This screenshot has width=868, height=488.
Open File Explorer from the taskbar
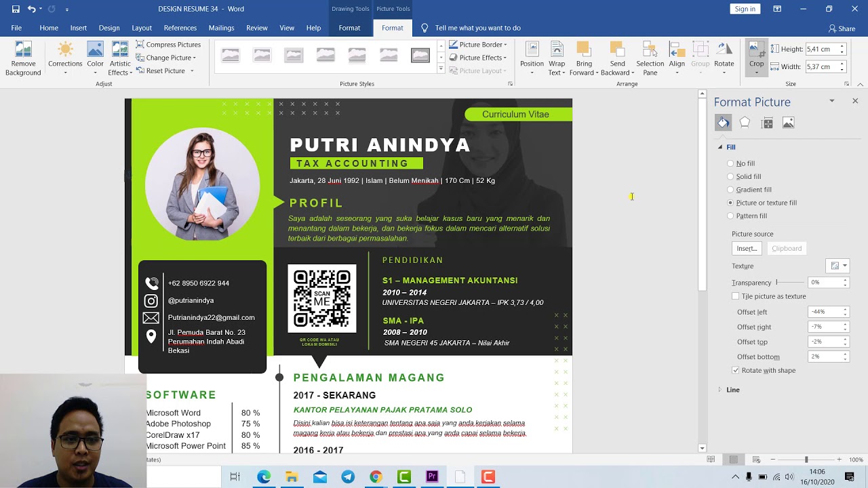click(292, 476)
